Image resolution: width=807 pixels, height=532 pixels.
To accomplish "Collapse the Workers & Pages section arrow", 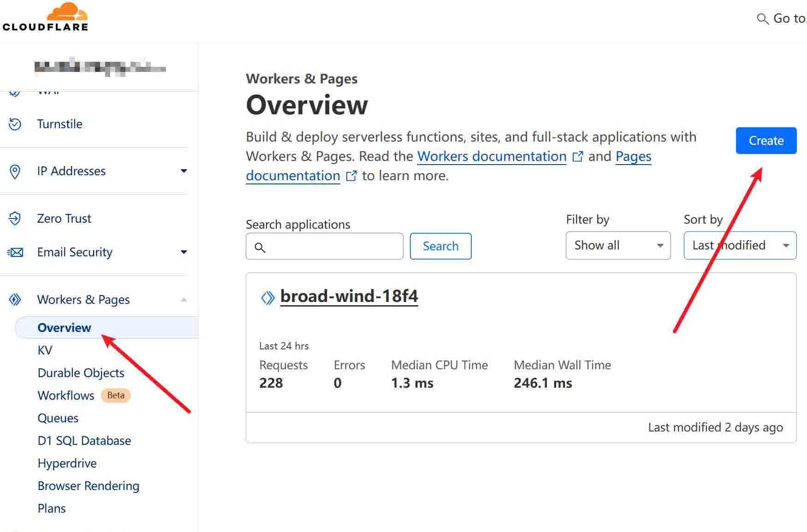I will pyautogui.click(x=184, y=300).
